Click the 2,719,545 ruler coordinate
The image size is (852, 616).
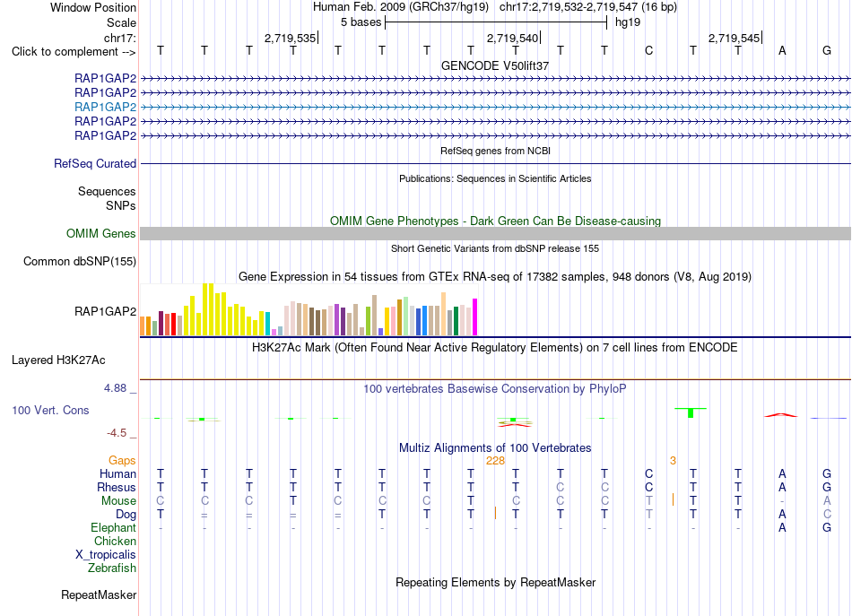[x=735, y=38]
